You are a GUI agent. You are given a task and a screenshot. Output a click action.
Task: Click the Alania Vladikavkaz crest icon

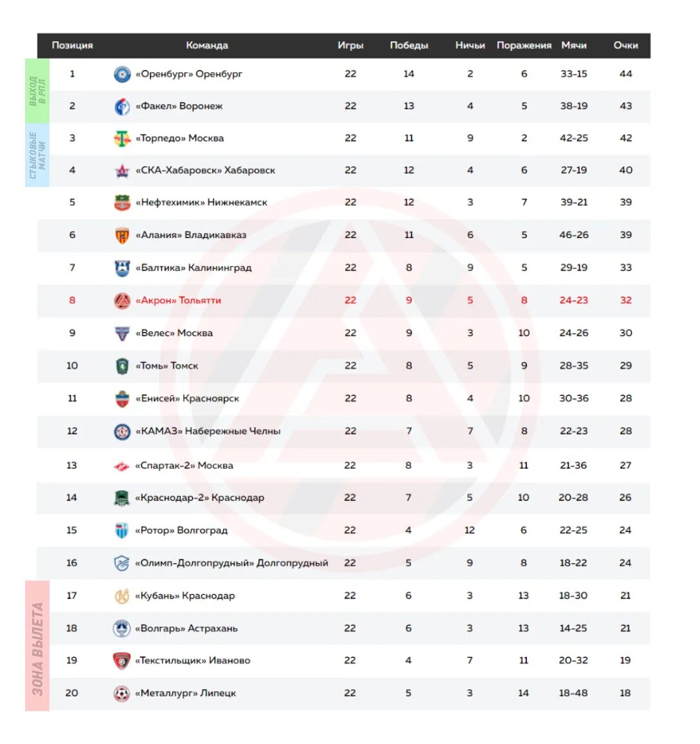coord(122,235)
